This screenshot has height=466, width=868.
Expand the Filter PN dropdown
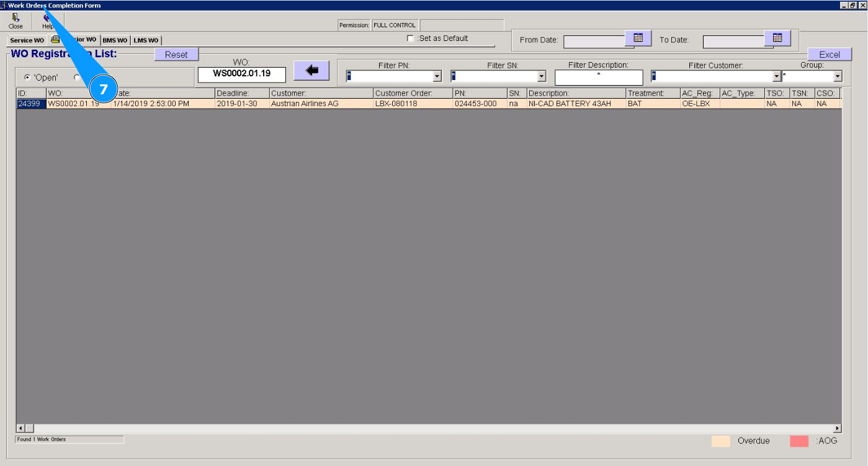click(437, 76)
